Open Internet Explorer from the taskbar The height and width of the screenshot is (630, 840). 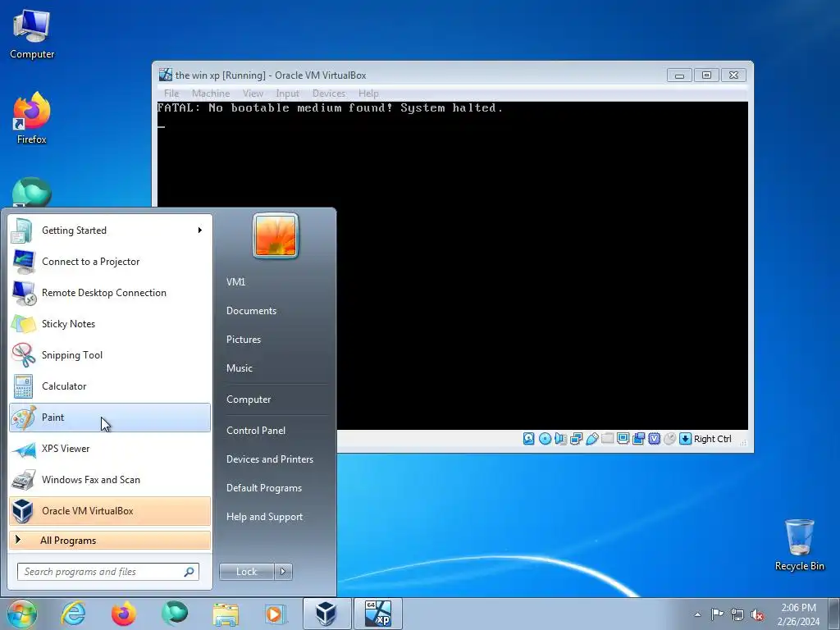coord(73,614)
